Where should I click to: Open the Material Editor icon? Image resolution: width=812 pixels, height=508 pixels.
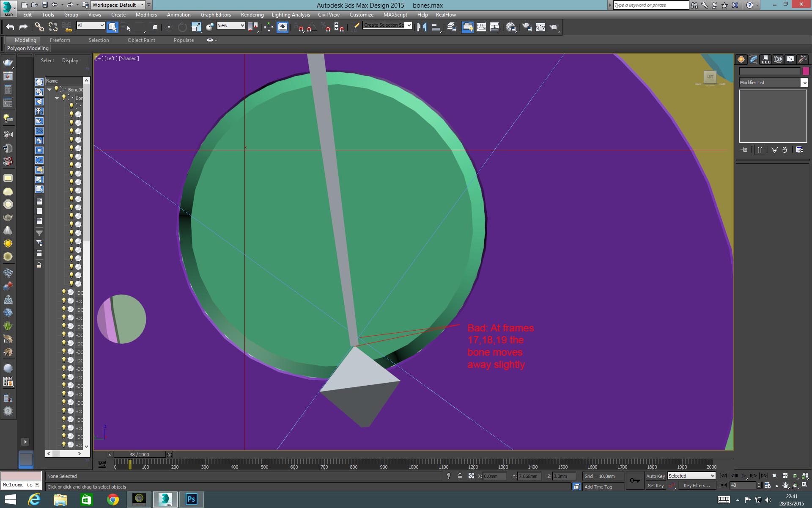point(511,27)
